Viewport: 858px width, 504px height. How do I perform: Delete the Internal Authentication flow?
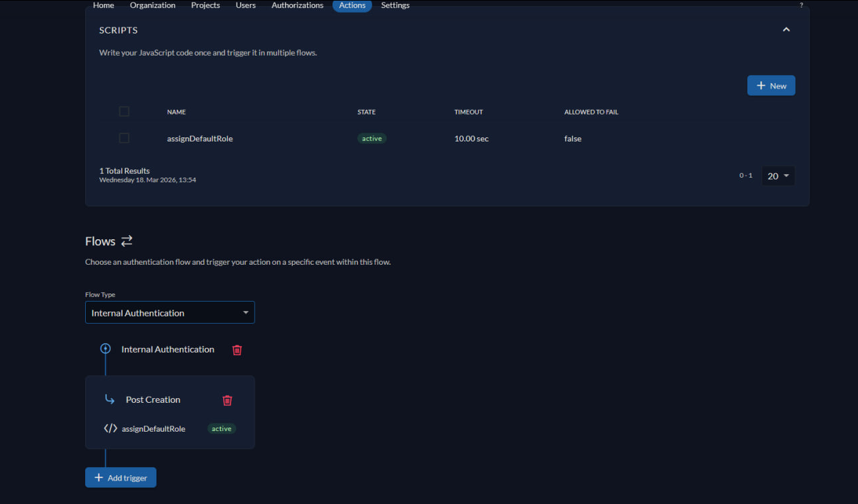tap(237, 350)
